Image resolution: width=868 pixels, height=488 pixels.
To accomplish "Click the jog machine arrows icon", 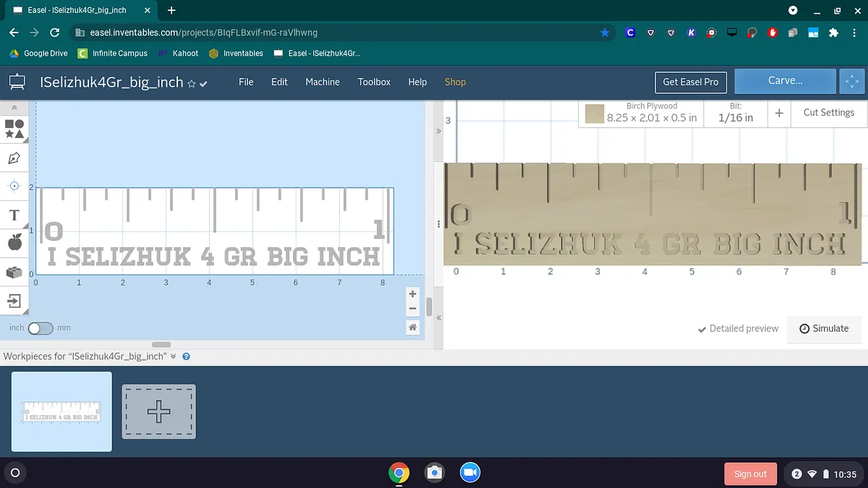I will (852, 82).
